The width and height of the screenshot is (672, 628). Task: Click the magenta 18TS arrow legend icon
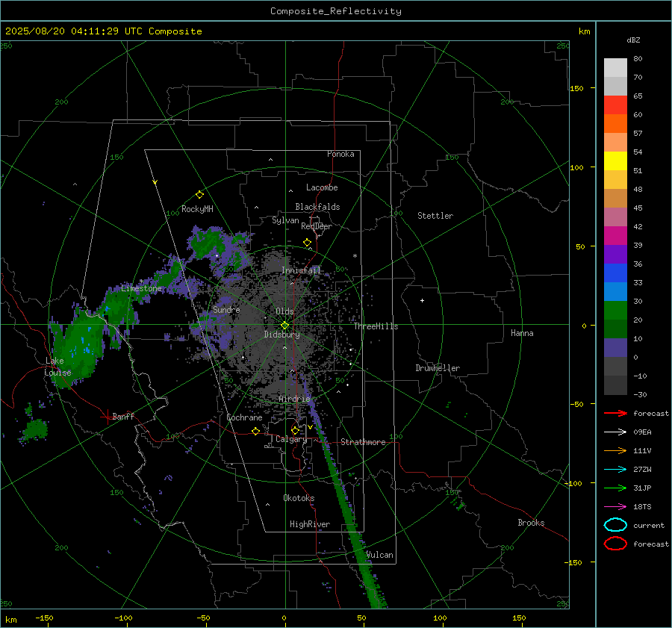615,507
